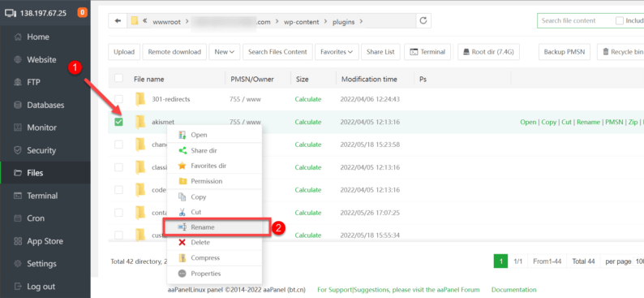Click the orange notification badge showing 0
Image resolution: width=644 pixels, height=298 pixels.
(82, 13)
